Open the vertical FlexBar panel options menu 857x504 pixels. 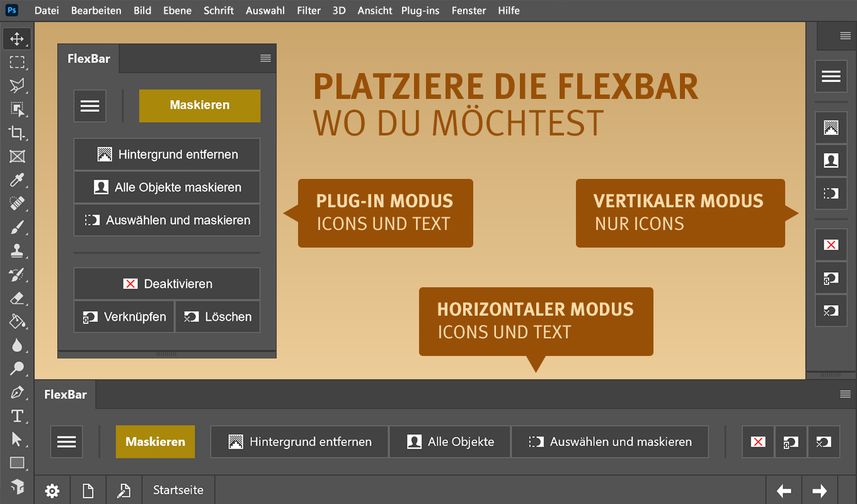[x=846, y=36]
